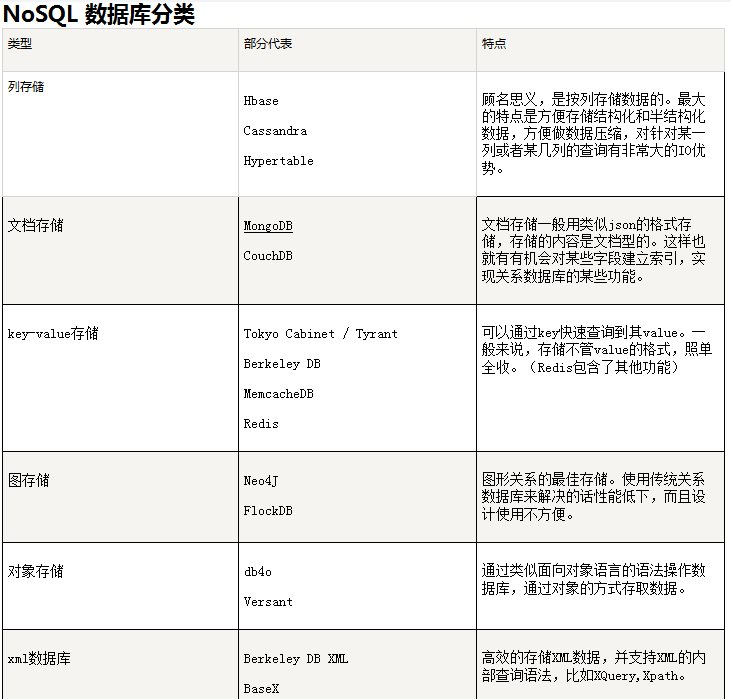Click the description starting '顾名思义'
Screen dimensions: 731x699
[x=593, y=133]
